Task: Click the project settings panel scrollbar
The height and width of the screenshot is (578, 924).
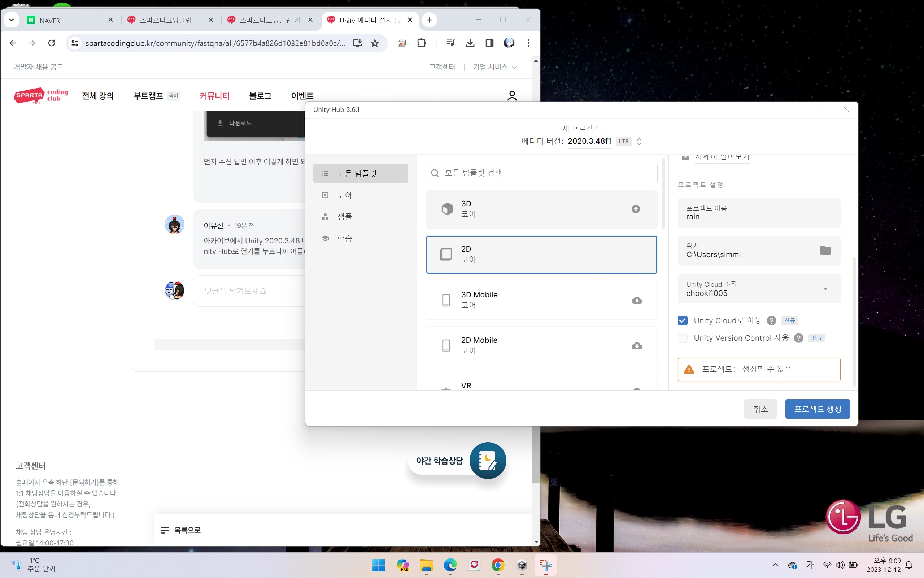Action: click(x=854, y=321)
